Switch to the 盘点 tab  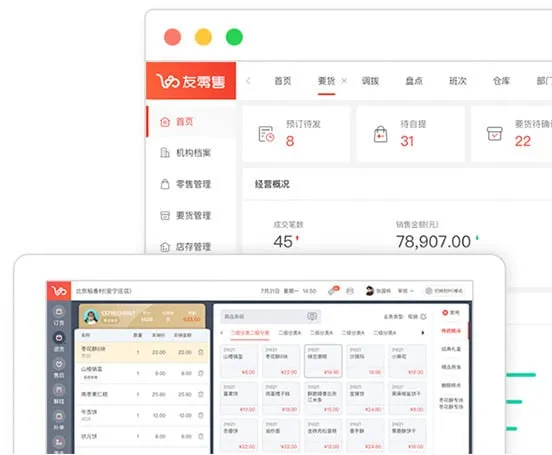pos(414,81)
